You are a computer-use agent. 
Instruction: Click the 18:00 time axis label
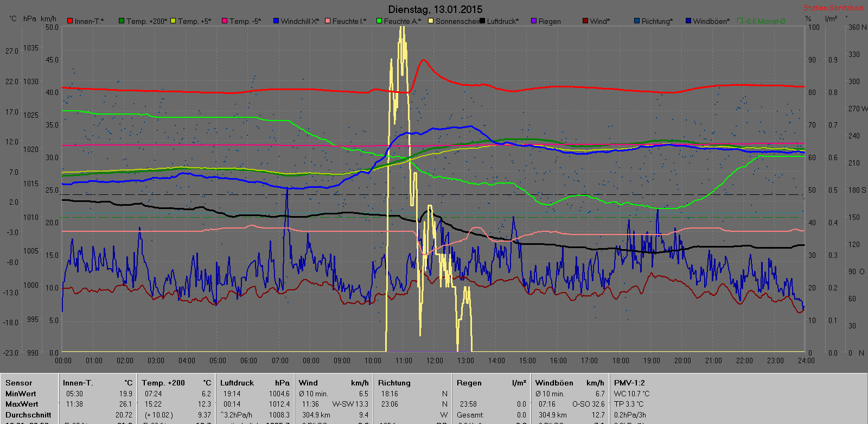click(621, 360)
